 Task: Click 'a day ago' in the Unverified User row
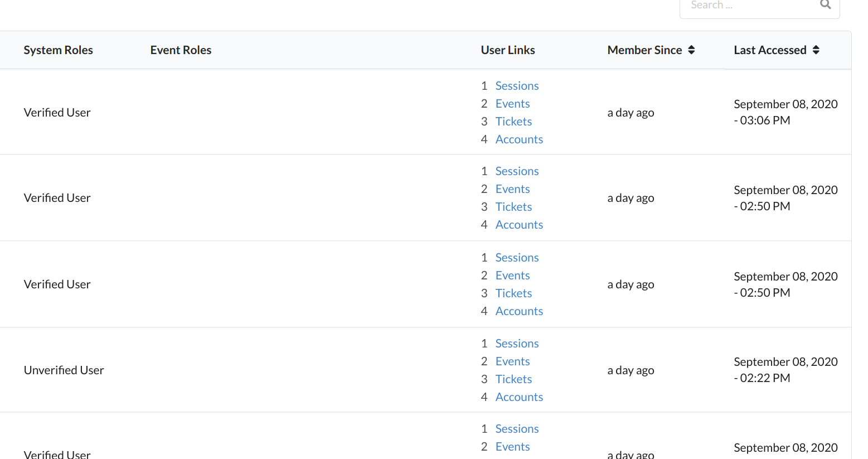[631, 370]
